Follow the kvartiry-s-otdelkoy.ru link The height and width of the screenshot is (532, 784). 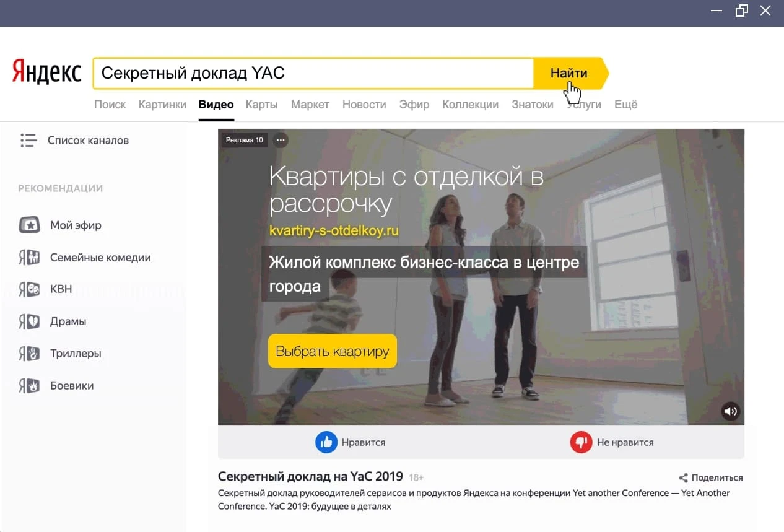click(334, 230)
